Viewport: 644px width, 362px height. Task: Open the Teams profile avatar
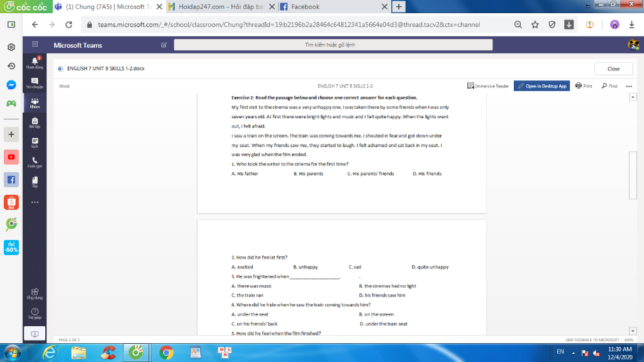(x=633, y=45)
